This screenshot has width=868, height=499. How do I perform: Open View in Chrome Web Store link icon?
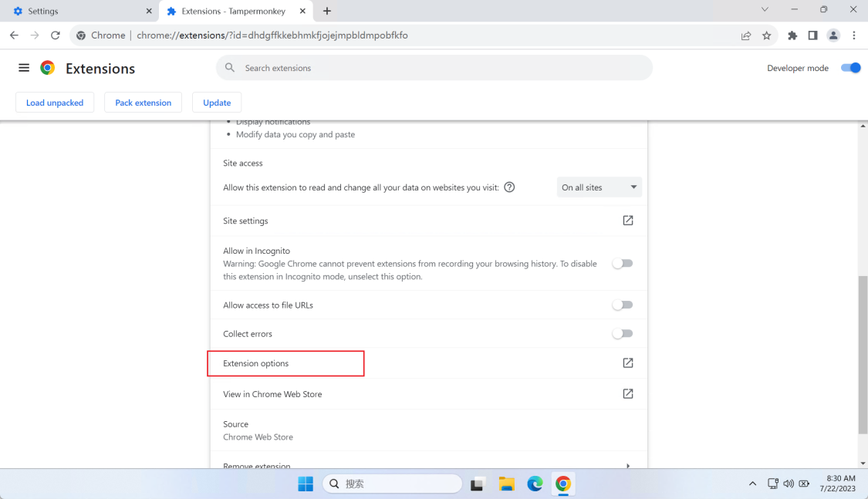coord(628,394)
